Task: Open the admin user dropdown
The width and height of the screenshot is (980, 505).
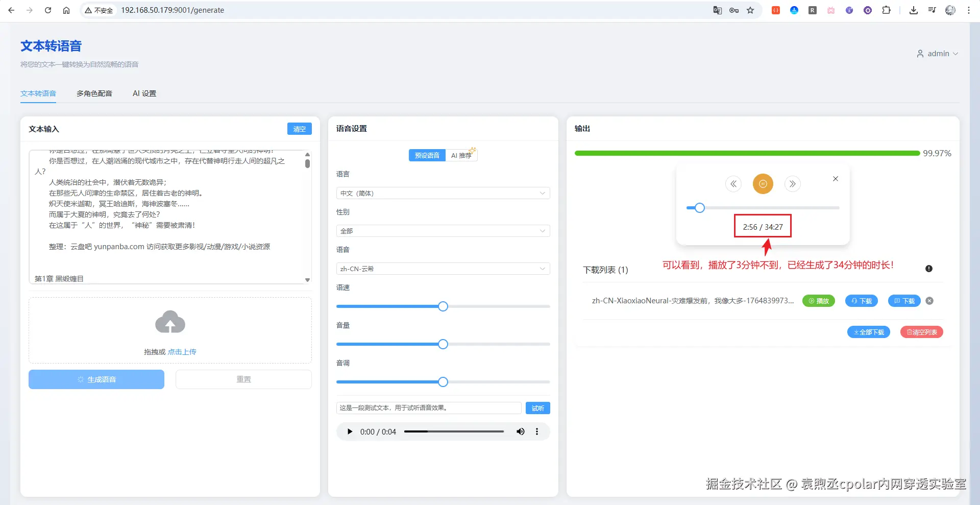Action: coord(938,54)
